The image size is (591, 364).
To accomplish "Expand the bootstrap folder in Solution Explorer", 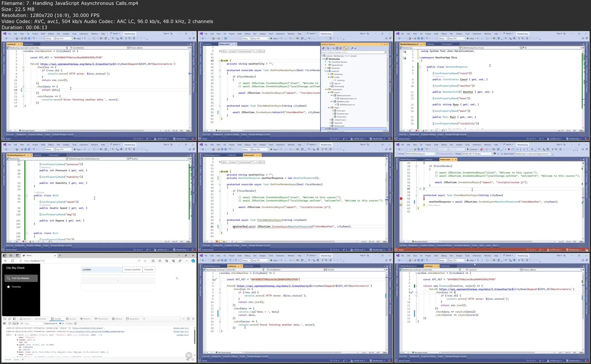I will [328, 74].
